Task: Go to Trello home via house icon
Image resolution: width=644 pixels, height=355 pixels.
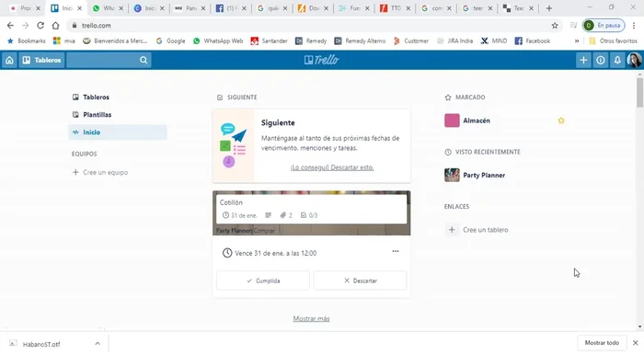Action: coord(9,61)
